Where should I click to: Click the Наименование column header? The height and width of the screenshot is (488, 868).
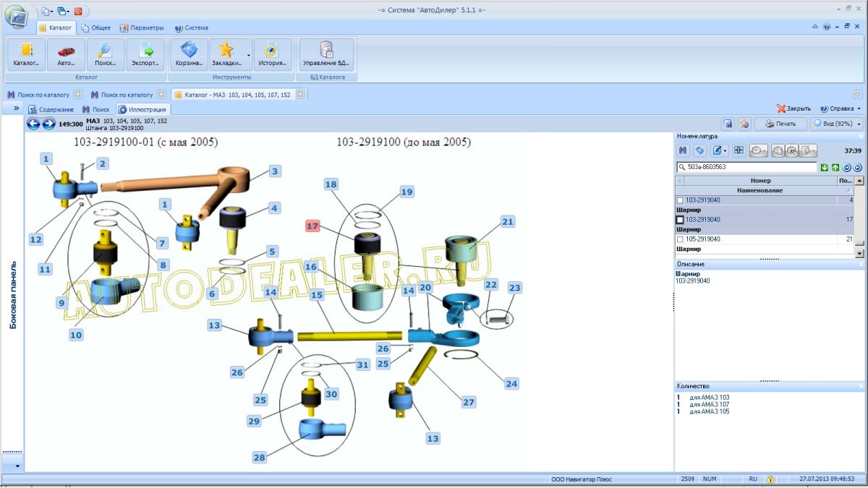click(x=760, y=190)
